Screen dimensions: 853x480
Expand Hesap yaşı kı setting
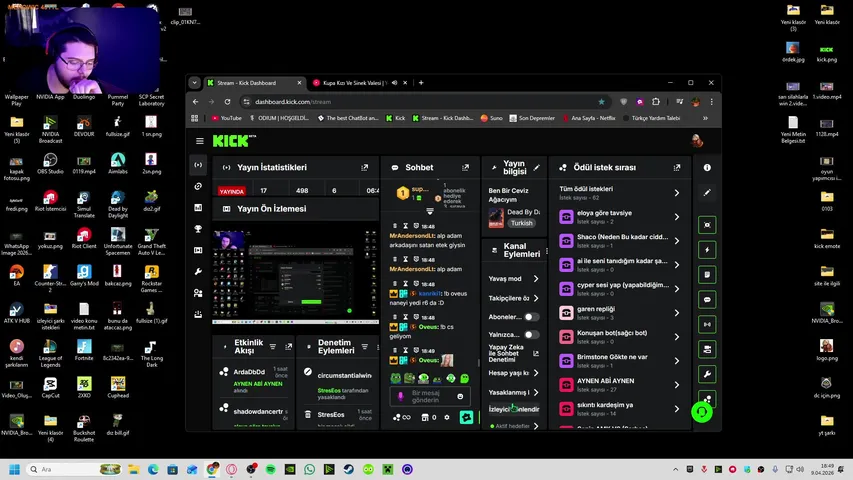(536, 373)
